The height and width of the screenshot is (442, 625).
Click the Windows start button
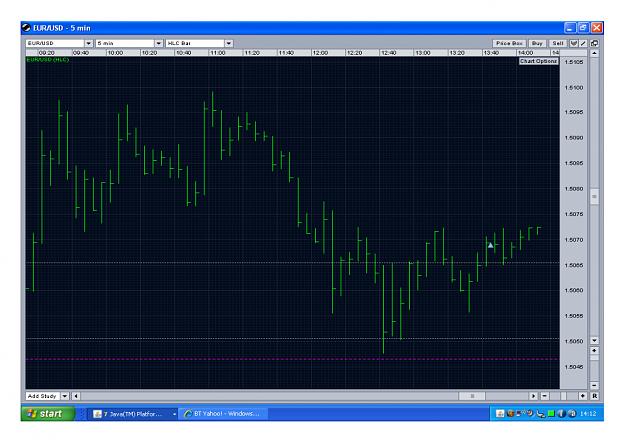[48, 414]
